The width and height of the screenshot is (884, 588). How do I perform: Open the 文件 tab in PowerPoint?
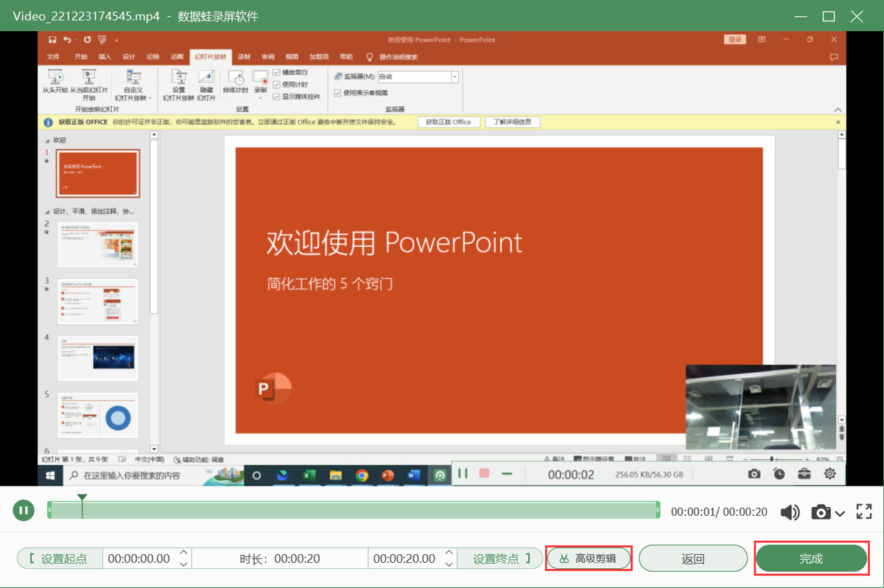53,57
